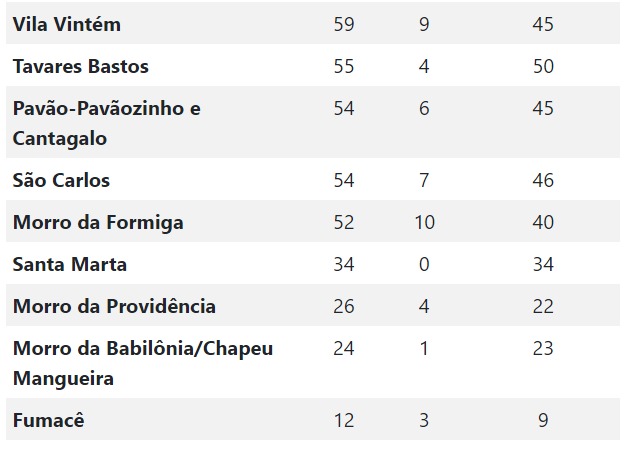
Task: Select the Fumacê row name
Action: click(x=48, y=420)
